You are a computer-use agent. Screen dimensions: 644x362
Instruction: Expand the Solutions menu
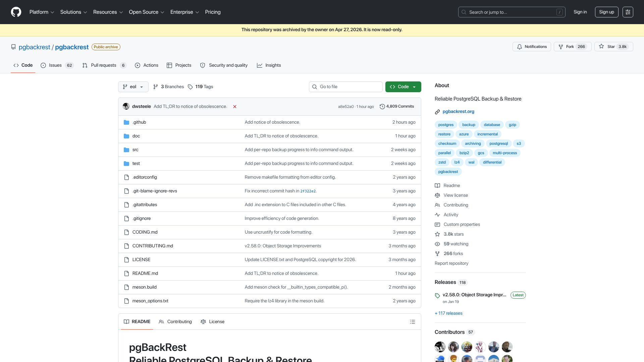coord(73,12)
